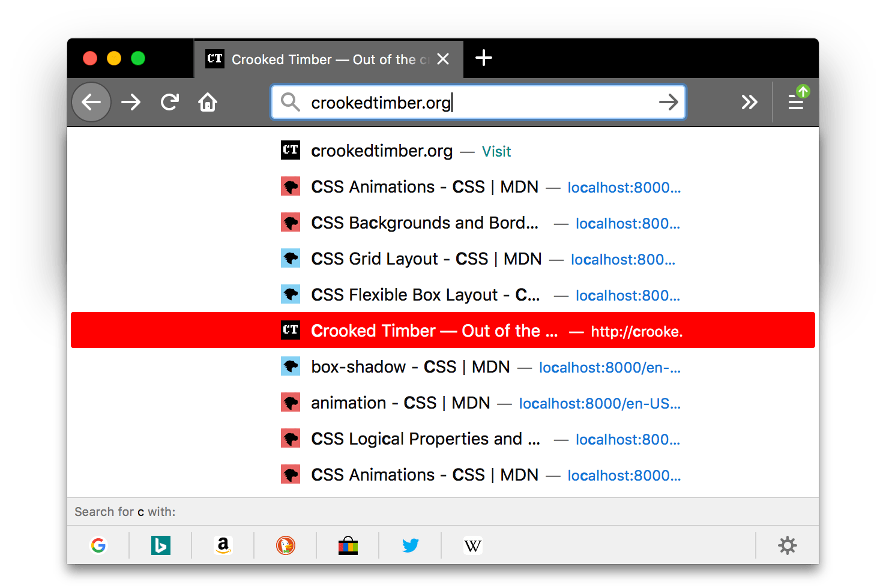Screen dimensions: 886x588
Task: Click the go arrow in address bar
Action: click(x=668, y=102)
